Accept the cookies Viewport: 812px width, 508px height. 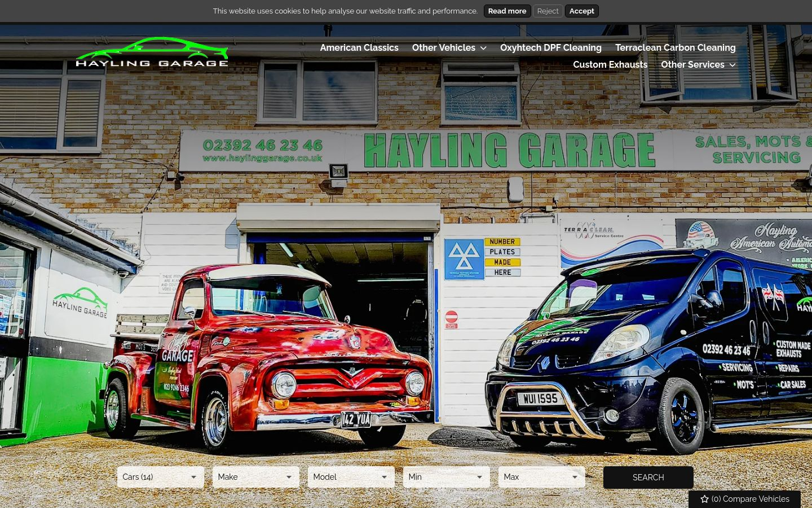[581, 11]
